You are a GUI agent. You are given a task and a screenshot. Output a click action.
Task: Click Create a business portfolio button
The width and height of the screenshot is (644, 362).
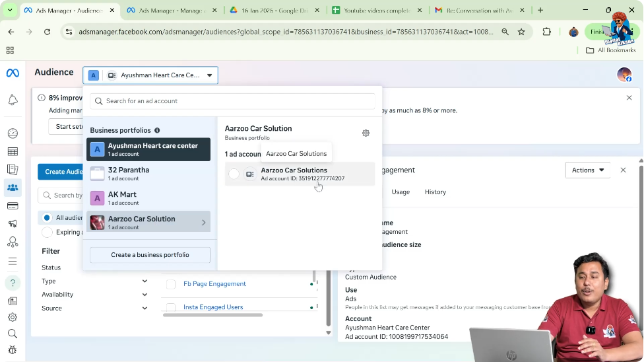(x=150, y=255)
